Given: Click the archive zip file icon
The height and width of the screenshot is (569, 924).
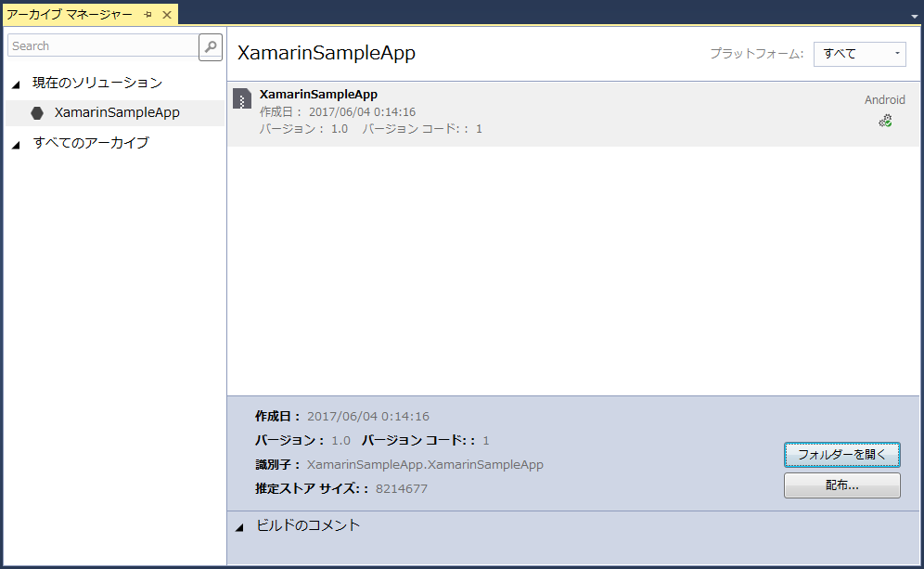Looking at the screenshot, I should (x=241, y=98).
